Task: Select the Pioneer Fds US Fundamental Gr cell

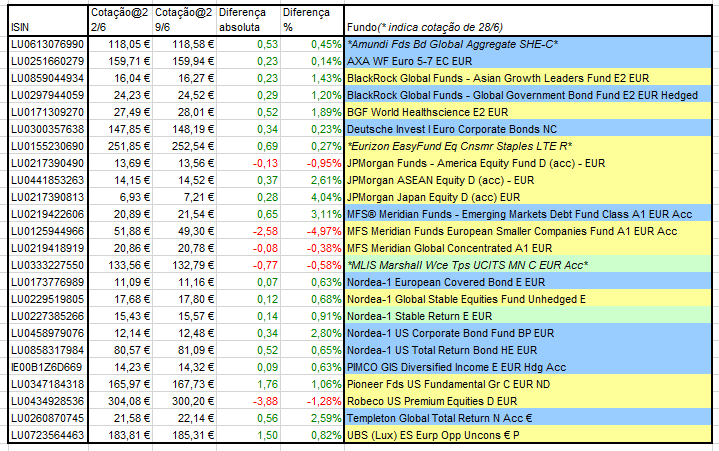Action: [528, 384]
